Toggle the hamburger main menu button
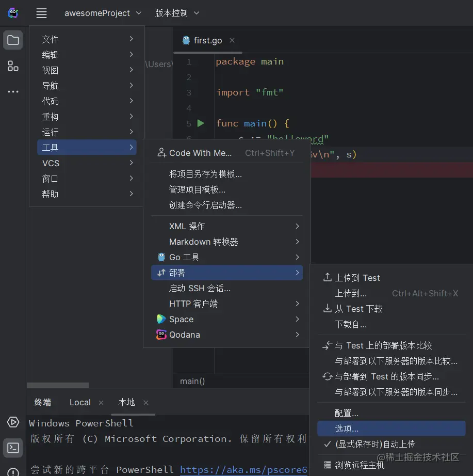Viewport: 473px width, 476px height. pos(41,13)
